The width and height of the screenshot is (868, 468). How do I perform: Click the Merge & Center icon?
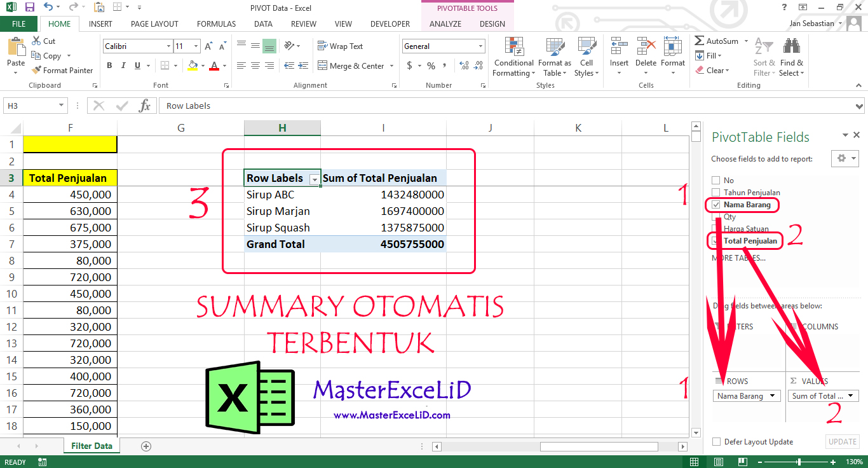323,66
